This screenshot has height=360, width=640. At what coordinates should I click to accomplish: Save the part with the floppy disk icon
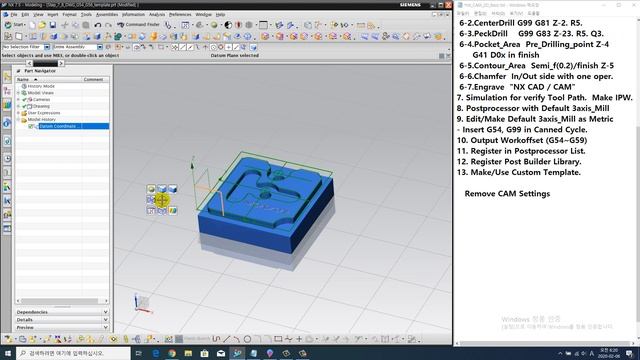click(53, 25)
